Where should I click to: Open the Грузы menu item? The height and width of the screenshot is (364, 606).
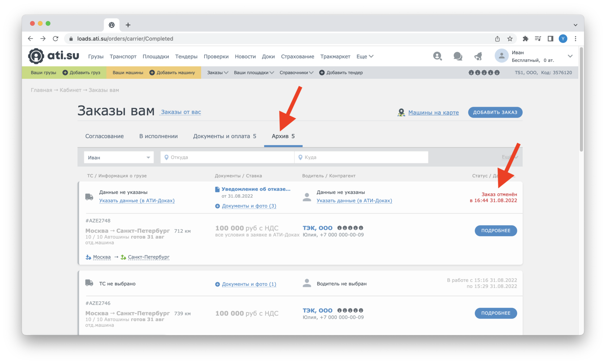[96, 57]
